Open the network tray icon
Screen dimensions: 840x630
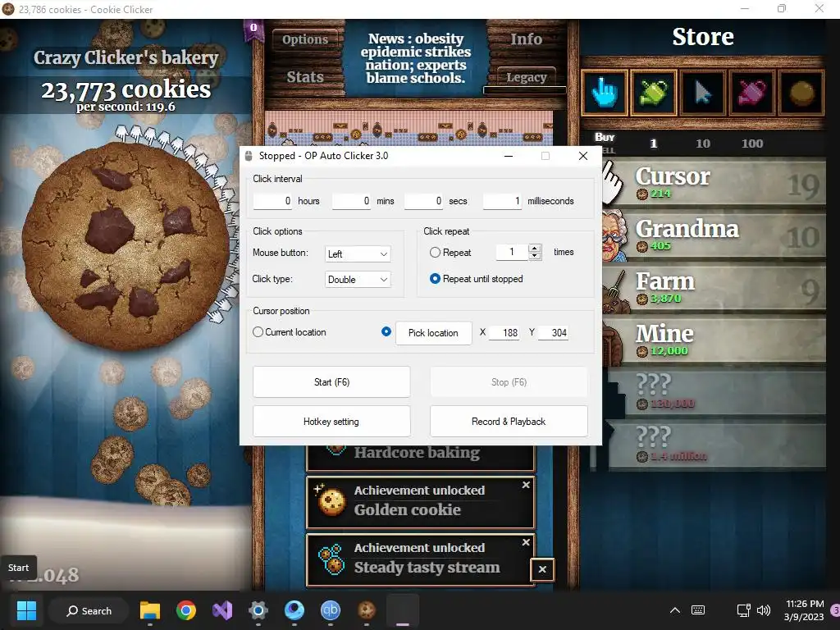coord(743,610)
